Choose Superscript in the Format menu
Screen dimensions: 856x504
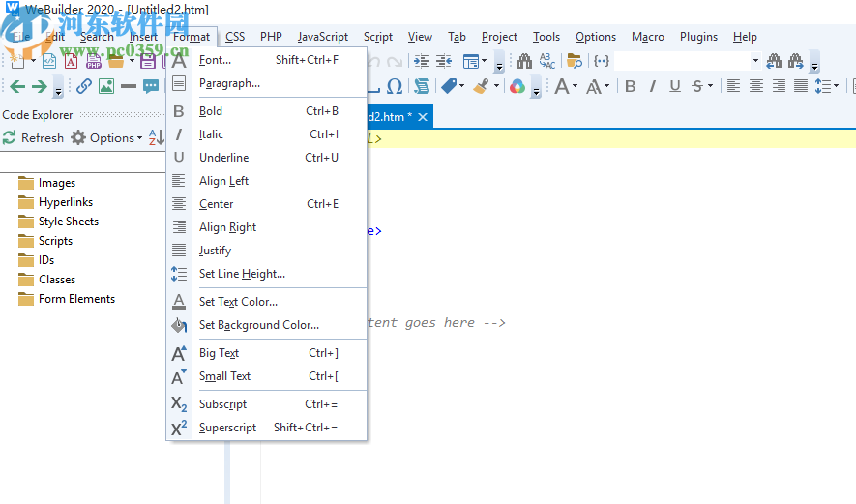[227, 428]
